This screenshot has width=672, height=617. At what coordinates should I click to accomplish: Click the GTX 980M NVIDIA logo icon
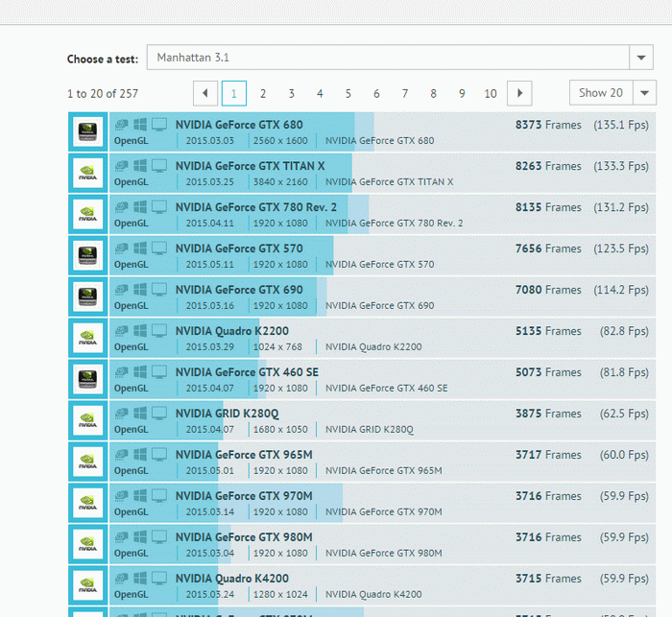(88, 544)
